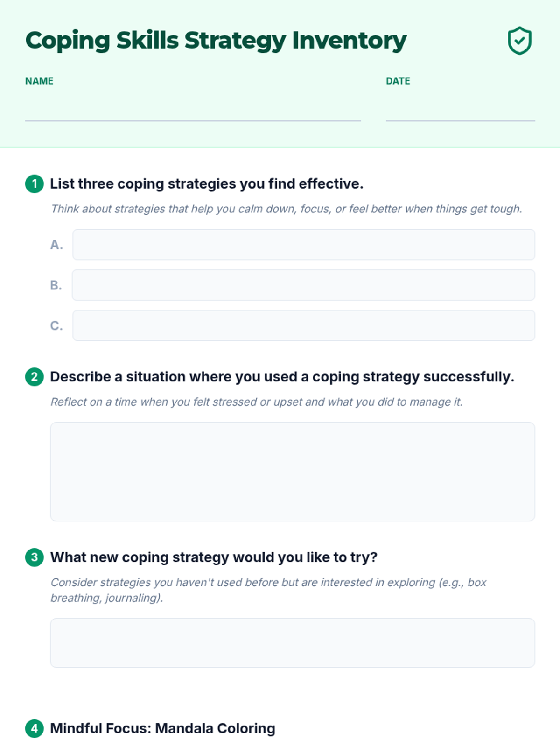Click the shield checkmark icon in header
This screenshot has height=747, width=560.
click(519, 41)
